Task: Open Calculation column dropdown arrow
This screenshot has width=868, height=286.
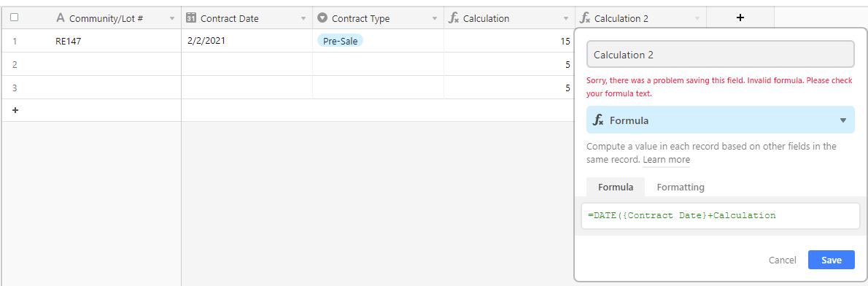Action: pos(566,19)
